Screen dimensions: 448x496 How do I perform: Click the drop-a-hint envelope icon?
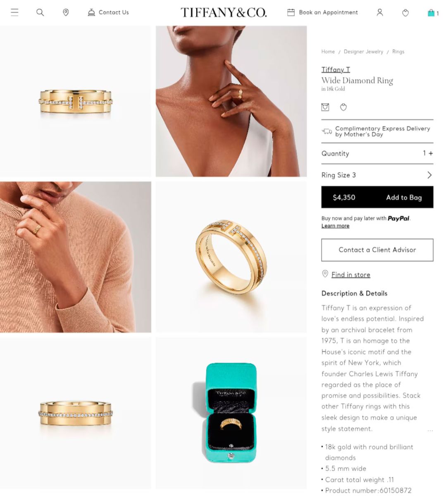326,107
